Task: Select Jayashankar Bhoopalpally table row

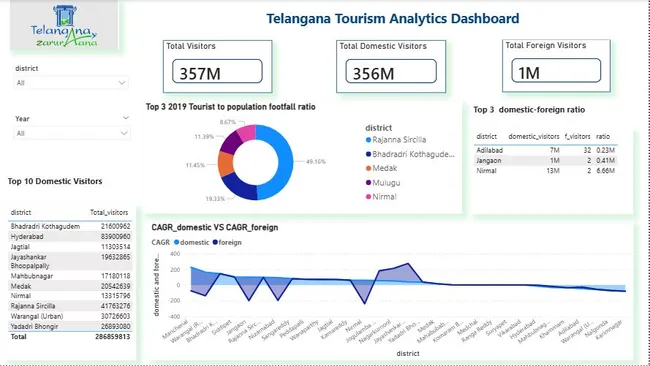Action: (70, 261)
